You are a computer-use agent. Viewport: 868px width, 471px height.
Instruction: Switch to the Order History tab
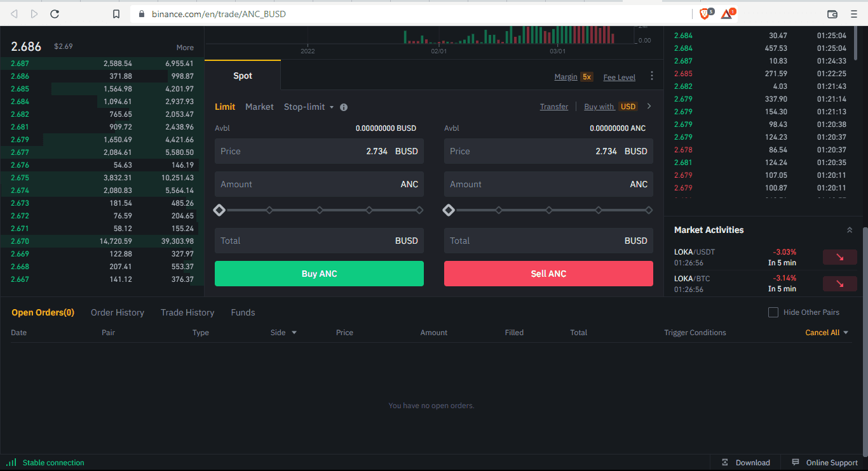tap(118, 312)
